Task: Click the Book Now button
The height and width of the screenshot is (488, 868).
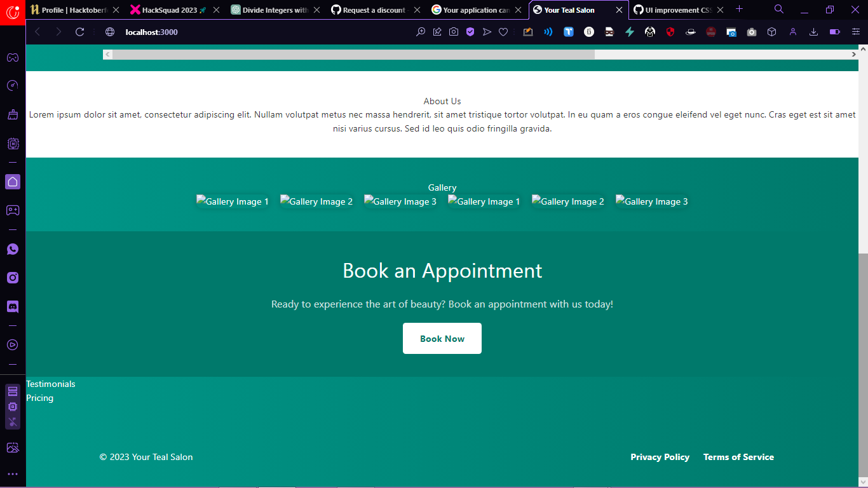Action: click(442, 338)
